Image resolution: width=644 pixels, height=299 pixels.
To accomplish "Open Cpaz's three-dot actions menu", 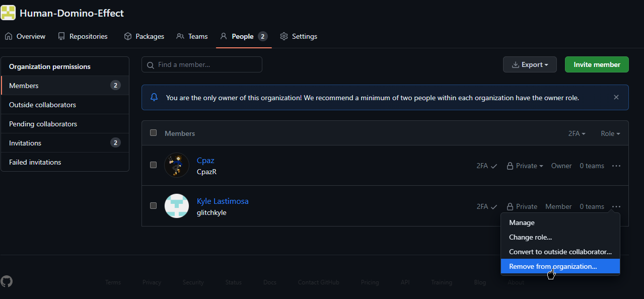I will point(616,166).
